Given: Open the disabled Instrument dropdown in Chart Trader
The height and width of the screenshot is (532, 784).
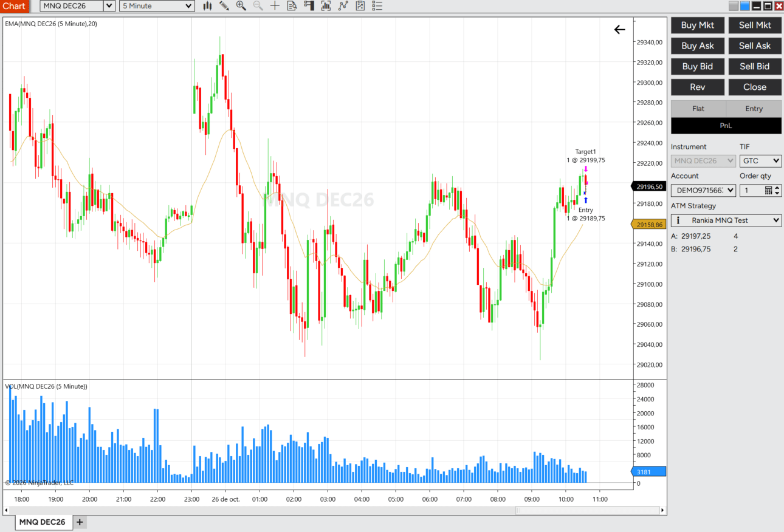Looking at the screenshot, I should point(703,161).
